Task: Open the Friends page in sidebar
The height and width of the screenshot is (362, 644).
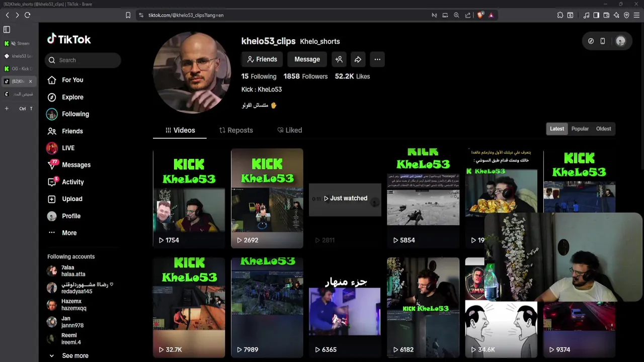Action: [72, 131]
